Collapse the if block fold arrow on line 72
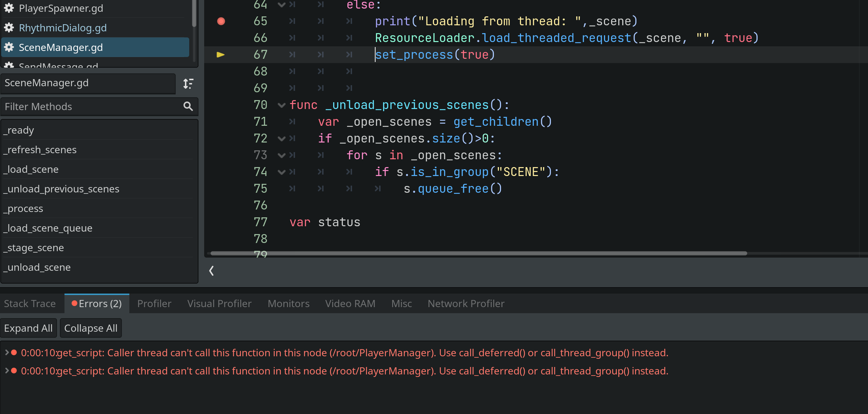 (x=281, y=138)
